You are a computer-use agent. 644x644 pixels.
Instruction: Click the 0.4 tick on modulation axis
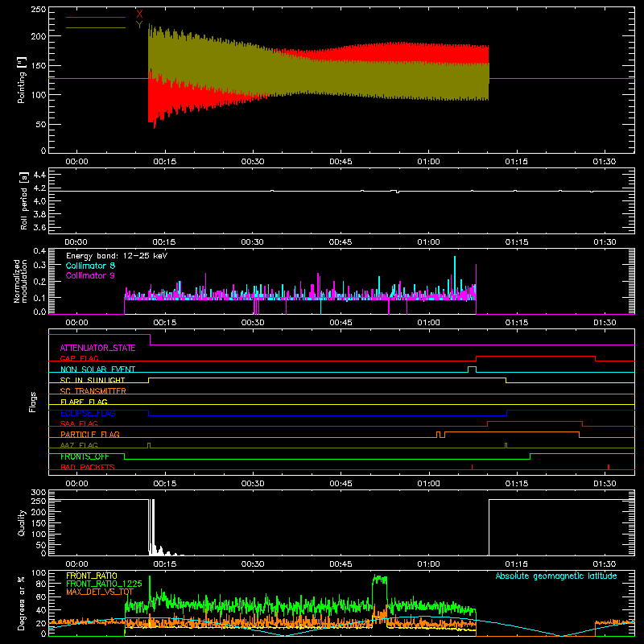[39, 250]
